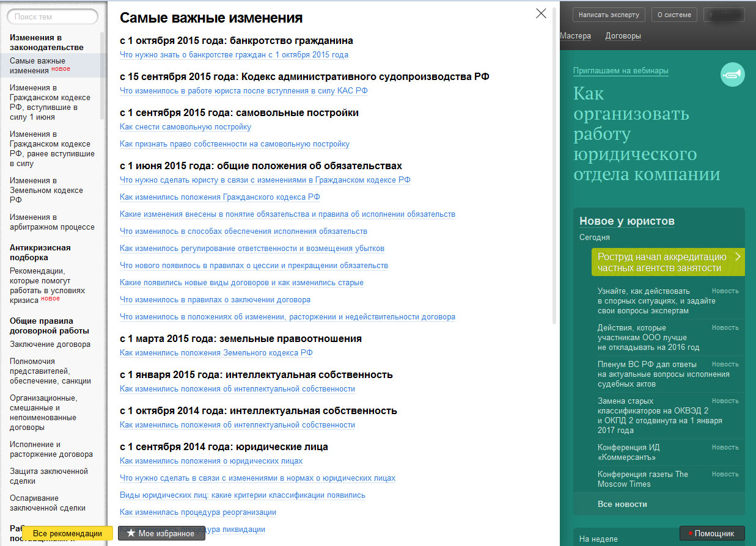
Task: Click the arrow on Роструд news item
Action: click(737, 257)
